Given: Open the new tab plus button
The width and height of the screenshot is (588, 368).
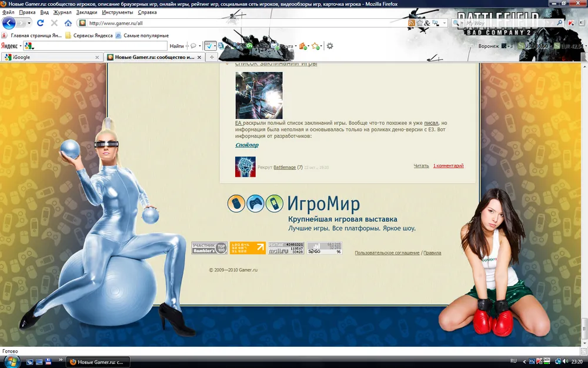Looking at the screenshot, I should coord(212,57).
